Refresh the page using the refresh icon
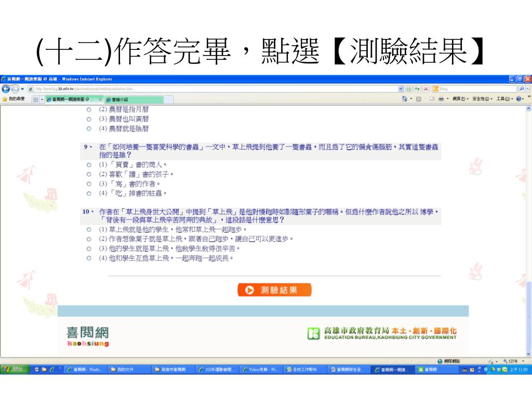The image size is (532, 399). [417, 89]
